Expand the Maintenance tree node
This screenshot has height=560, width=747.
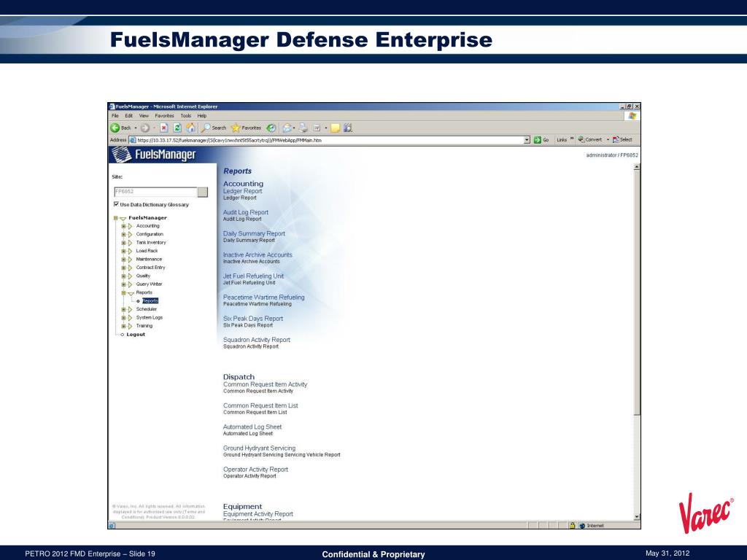click(123, 260)
